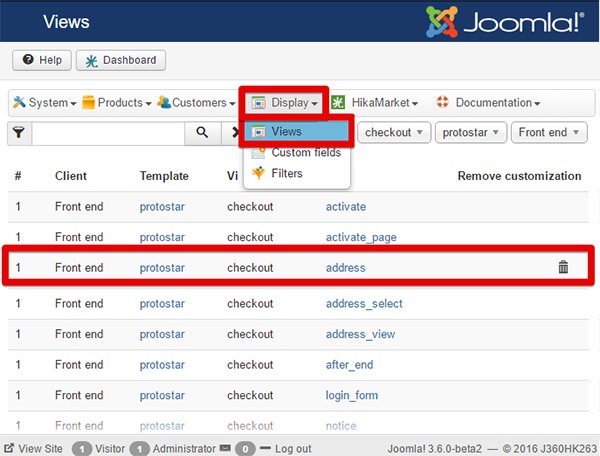Click the Template column header
Viewport: 600px width, 456px height.
click(x=164, y=176)
